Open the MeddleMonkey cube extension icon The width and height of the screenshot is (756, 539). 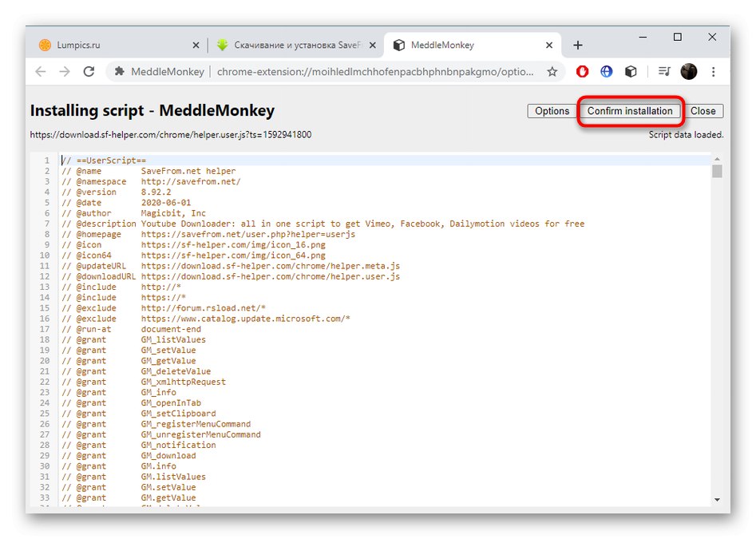point(630,72)
